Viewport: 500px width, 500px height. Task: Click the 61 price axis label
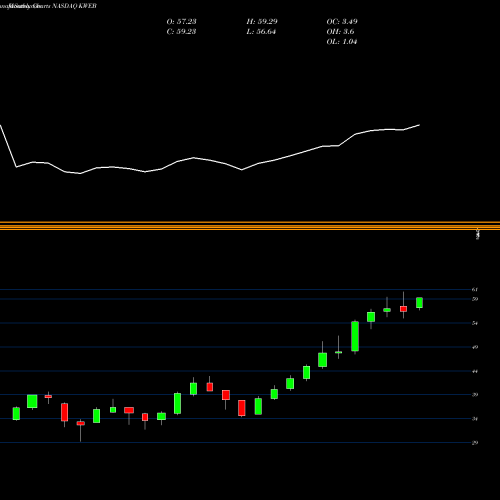(x=475, y=290)
